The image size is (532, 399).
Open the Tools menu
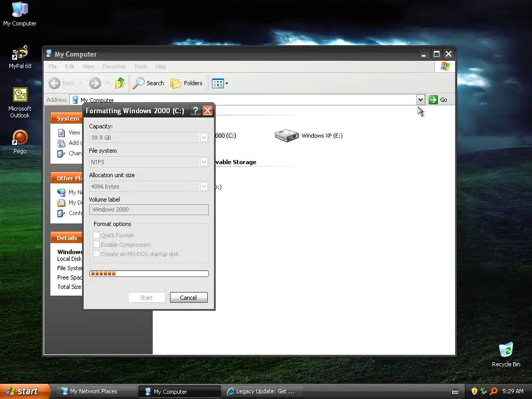[x=140, y=66]
